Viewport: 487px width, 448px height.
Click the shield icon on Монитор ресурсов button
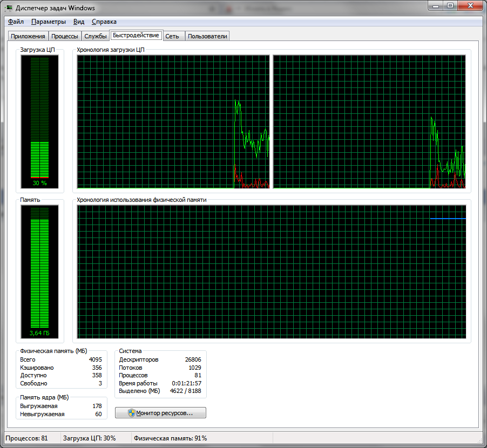coord(131,413)
